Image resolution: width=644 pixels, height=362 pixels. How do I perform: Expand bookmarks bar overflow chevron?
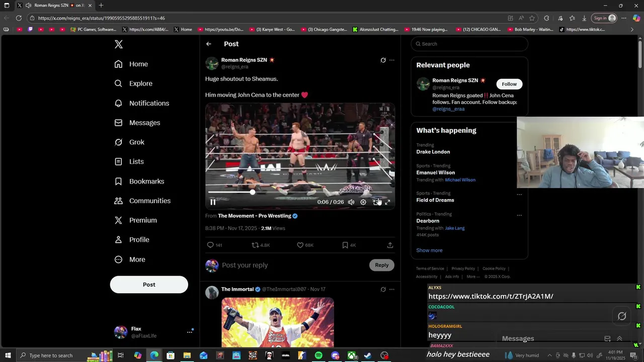pyautogui.click(x=632, y=30)
